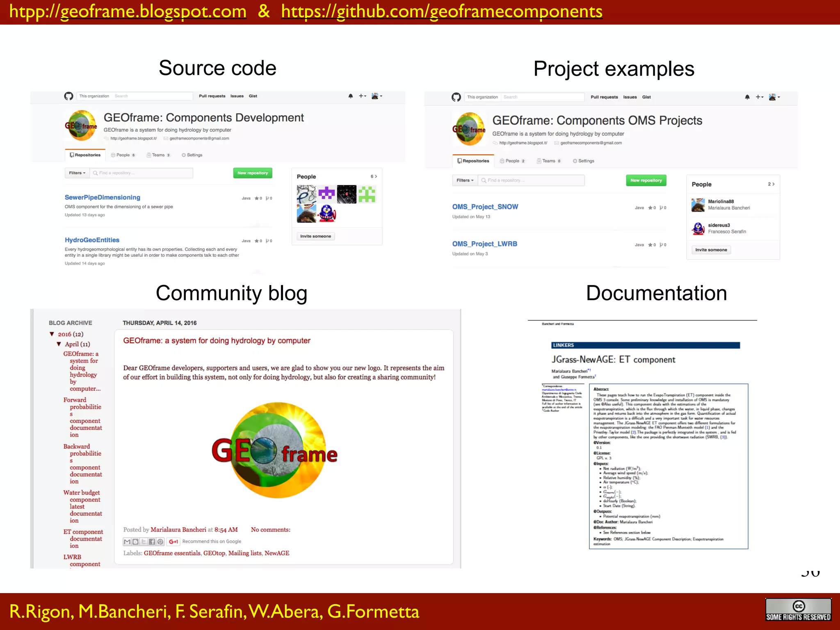Collapse April (11) blog archive month
Viewport: 840px width, 630px height.
(59, 344)
